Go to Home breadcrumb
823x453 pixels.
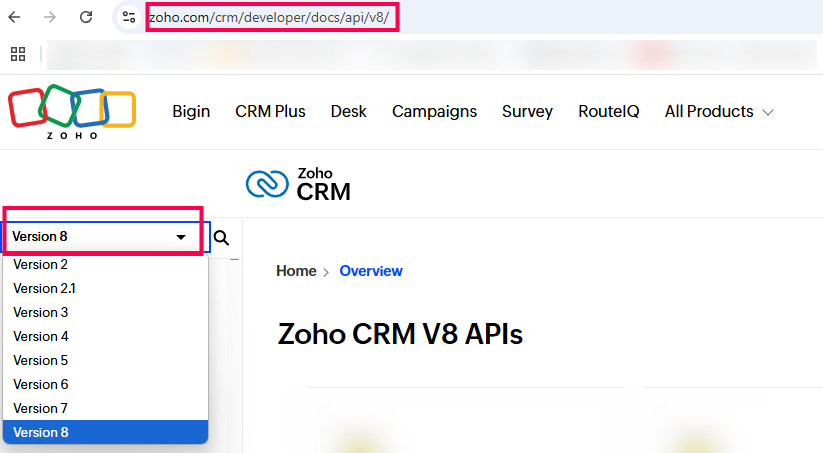click(x=296, y=271)
